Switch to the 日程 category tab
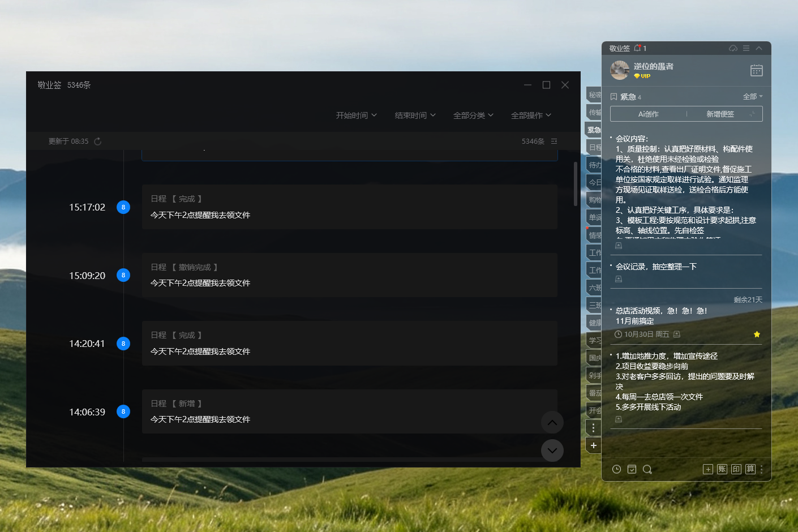798x532 pixels. pos(594,147)
